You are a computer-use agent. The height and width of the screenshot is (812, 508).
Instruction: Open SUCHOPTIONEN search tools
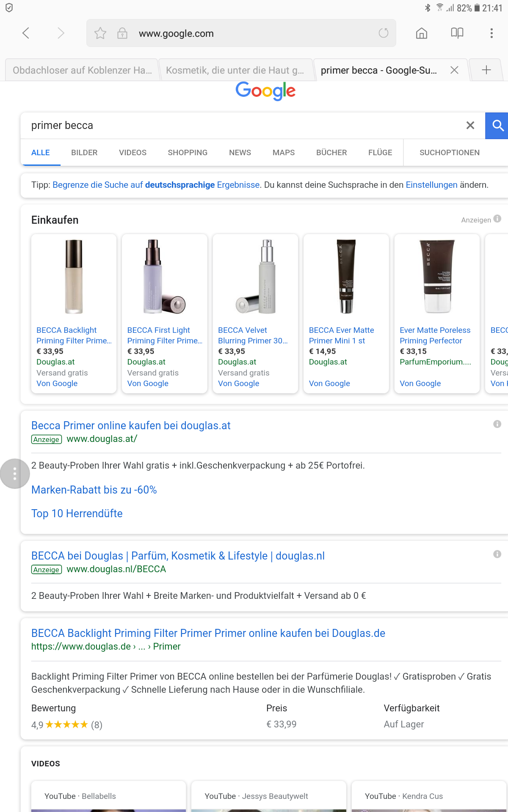coord(450,153)
